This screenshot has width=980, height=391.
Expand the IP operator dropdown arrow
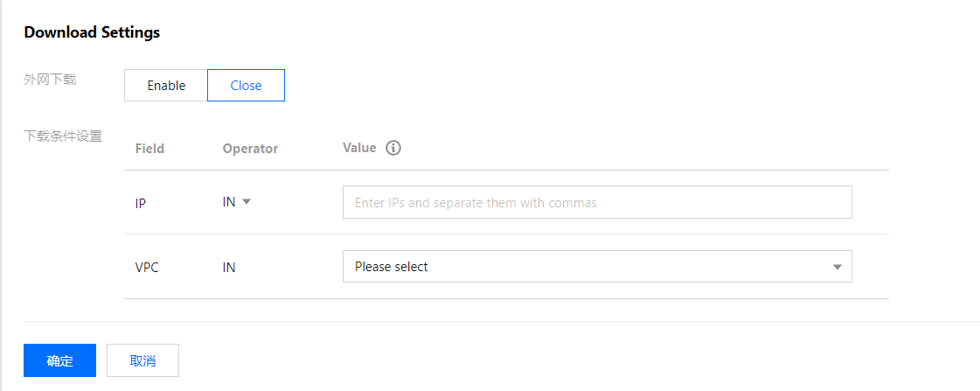click(247, 201)
